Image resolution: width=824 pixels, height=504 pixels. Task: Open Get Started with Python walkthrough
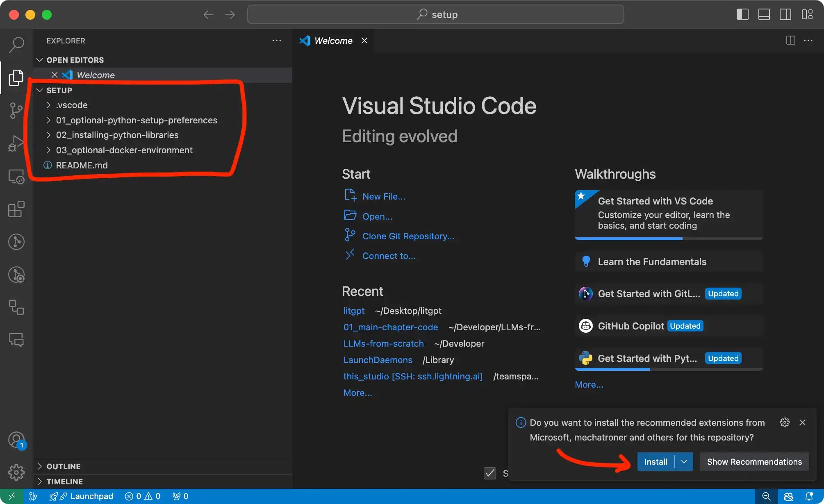click(x=669, y=359)
